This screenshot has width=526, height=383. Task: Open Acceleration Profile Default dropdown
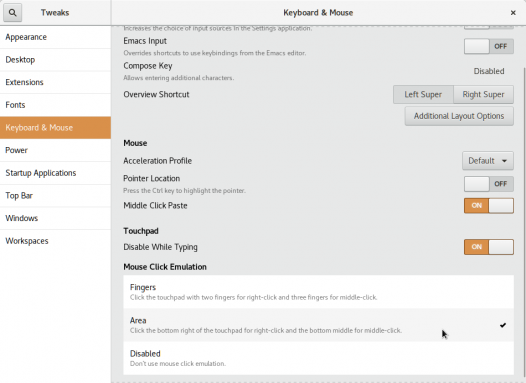pos(488,161)
